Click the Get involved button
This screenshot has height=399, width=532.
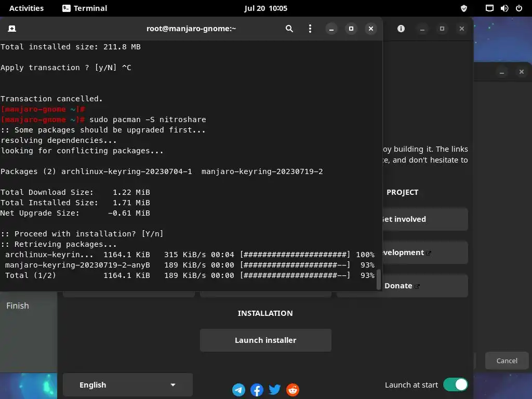[425, 219]
